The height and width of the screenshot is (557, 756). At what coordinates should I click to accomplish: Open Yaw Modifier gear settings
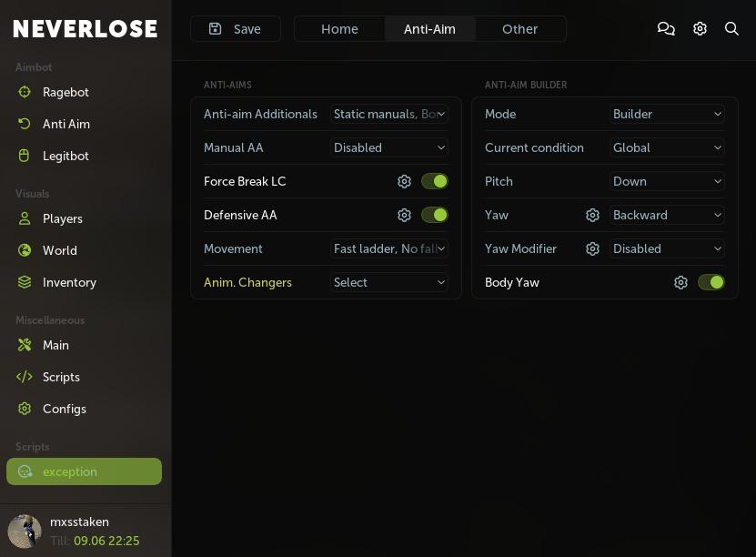[x=592, y=249]
